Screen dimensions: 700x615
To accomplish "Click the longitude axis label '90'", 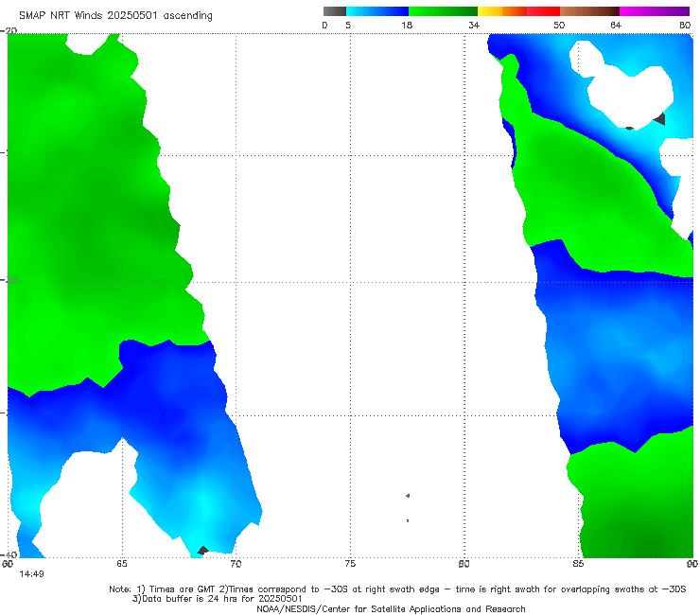I will coord(692,564).
